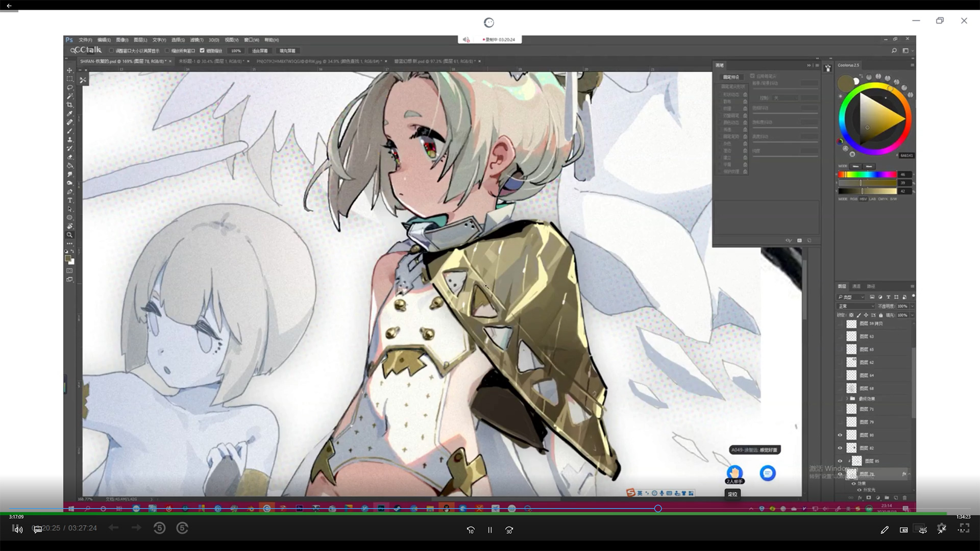Select the Zoom magnifier tool
980x551 pixels.
click(70, 235)
